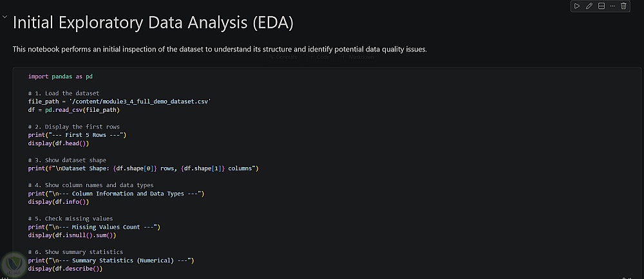Click the display(df.describe()) line
644x279 pixels.
(65, 269)
